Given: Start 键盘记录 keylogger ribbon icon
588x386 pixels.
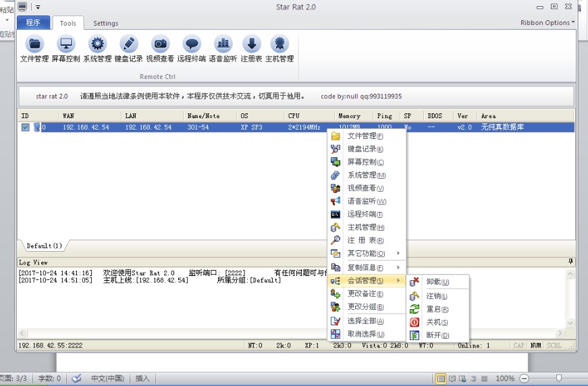Looking at the screenshot, I should click(x=129, y=49).
